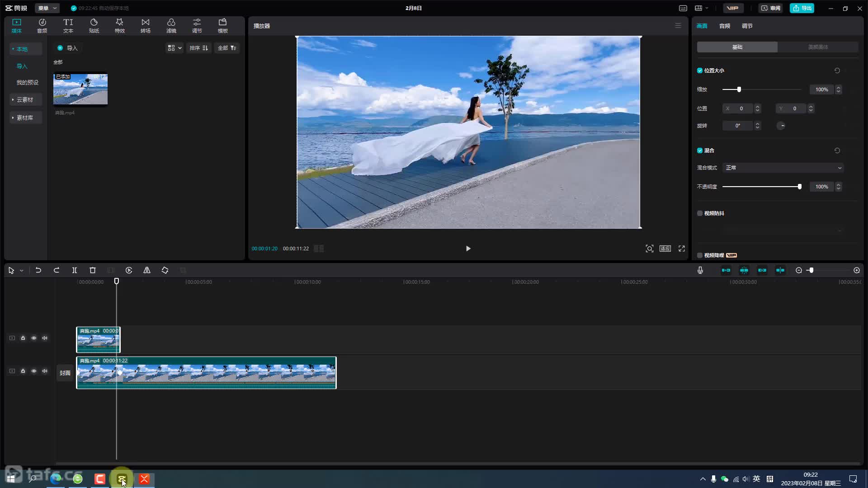
Task: Toggle clip linkage icon in timeline toolbar
Action: (762, 270)
